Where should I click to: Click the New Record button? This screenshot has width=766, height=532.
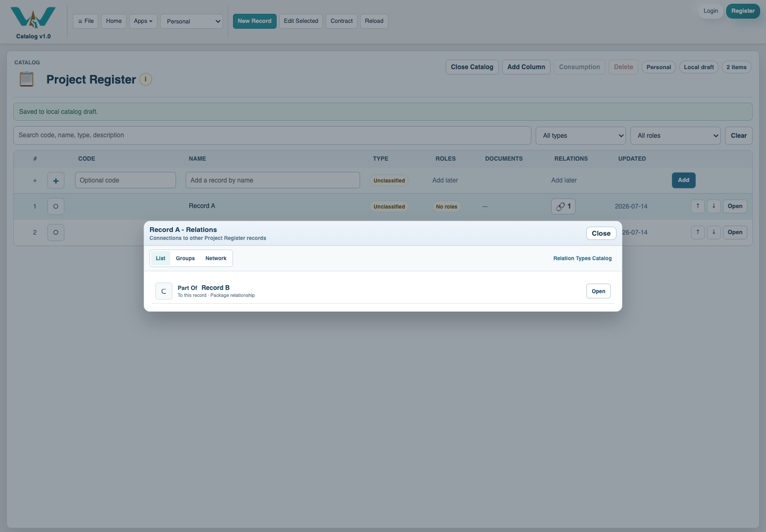(255, 21)
